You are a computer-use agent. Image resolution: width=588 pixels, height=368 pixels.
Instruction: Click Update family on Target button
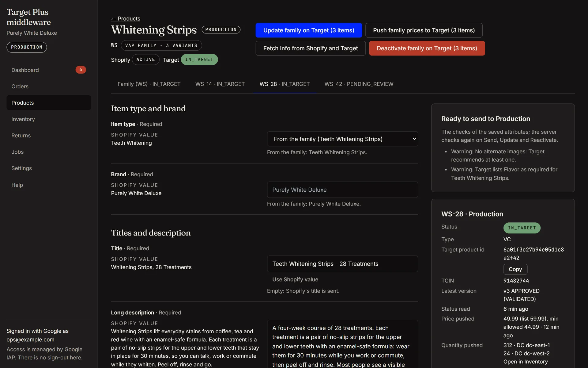click(309, 30)
